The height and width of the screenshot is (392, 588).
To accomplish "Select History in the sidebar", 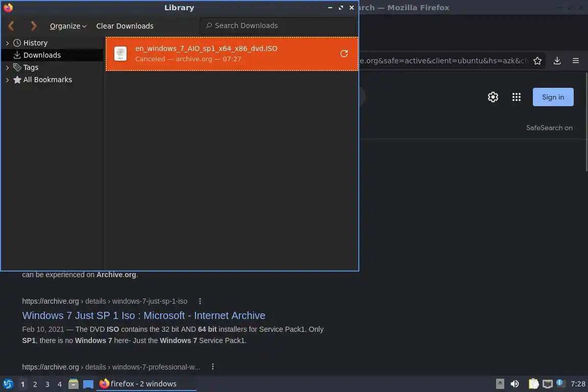I will [35, 43].
